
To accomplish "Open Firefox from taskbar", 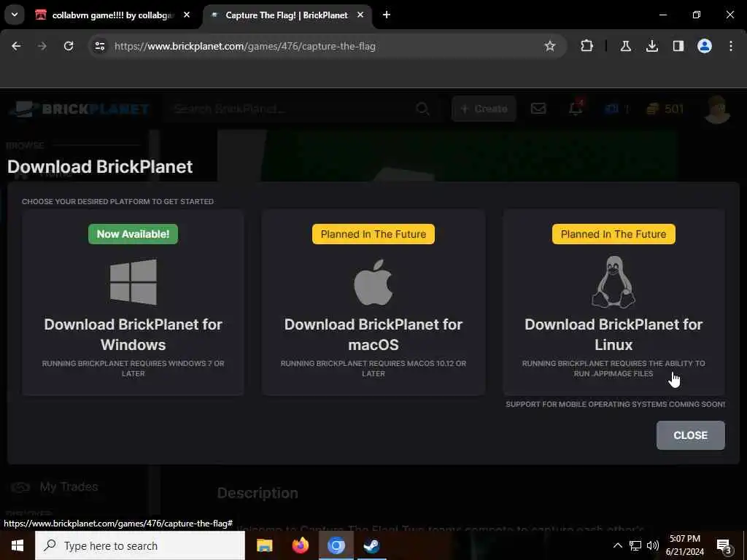I will click(x=300, y=545).
